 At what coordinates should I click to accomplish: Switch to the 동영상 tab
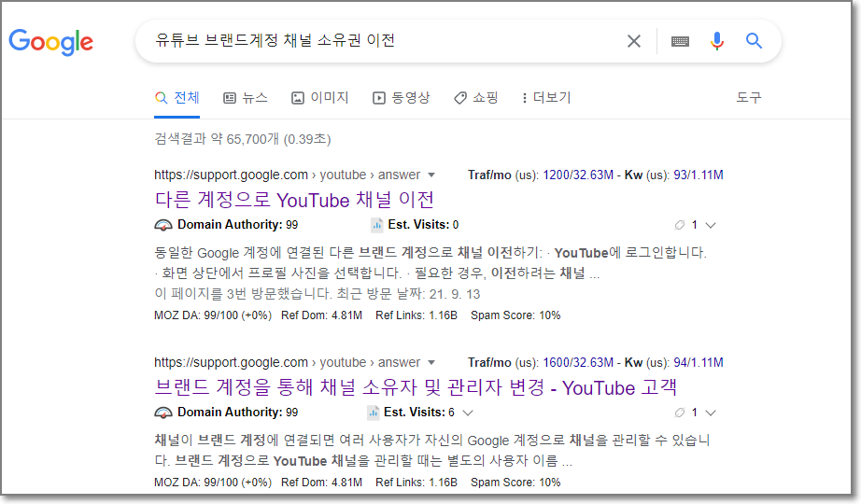(402, 98)
